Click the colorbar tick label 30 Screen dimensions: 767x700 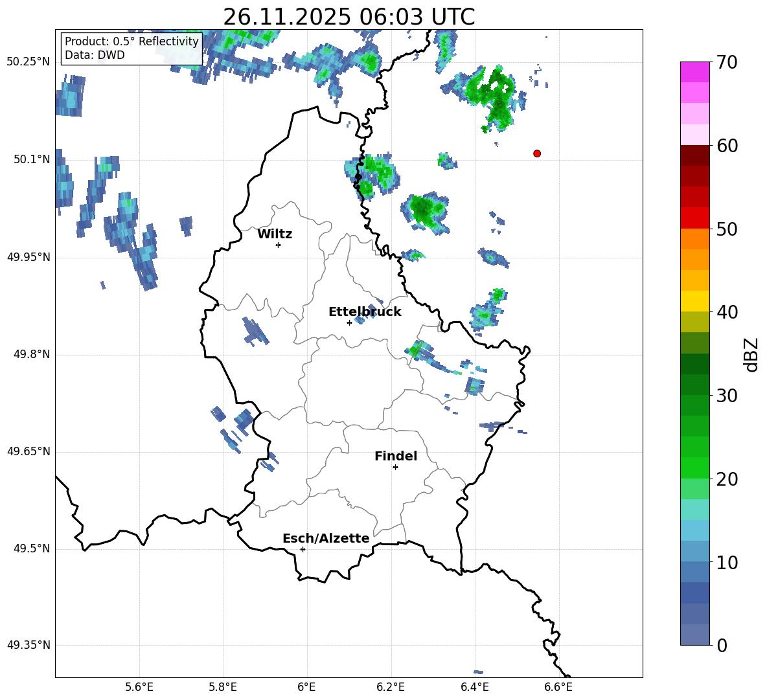(726, 396)
